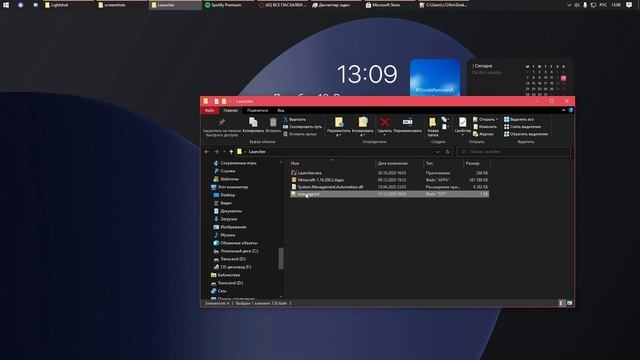This screenshot has width=640, height=360.
Task: Open Объемные объекты in the navigation pane
Action: click(235, 243)
